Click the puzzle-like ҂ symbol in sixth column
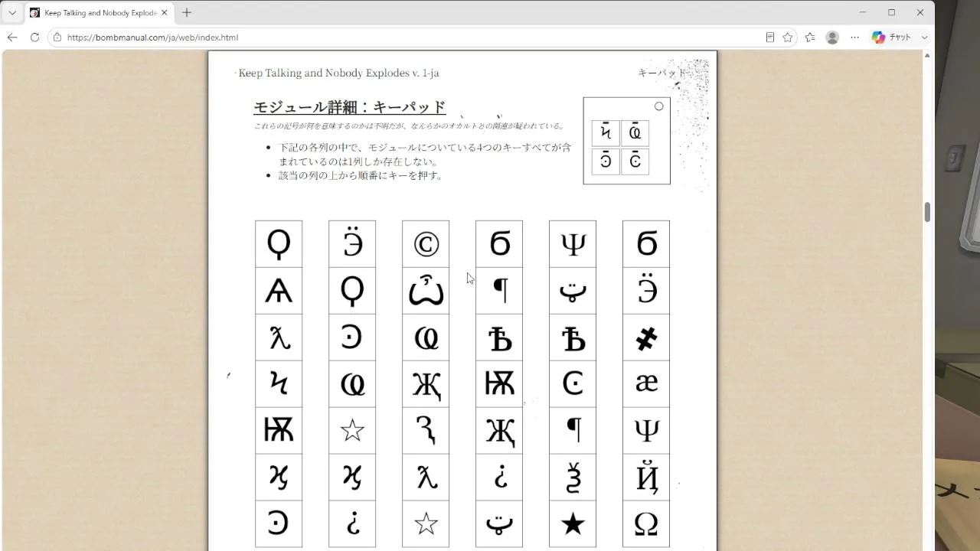980x551 pixels. (x=646, y=337)
